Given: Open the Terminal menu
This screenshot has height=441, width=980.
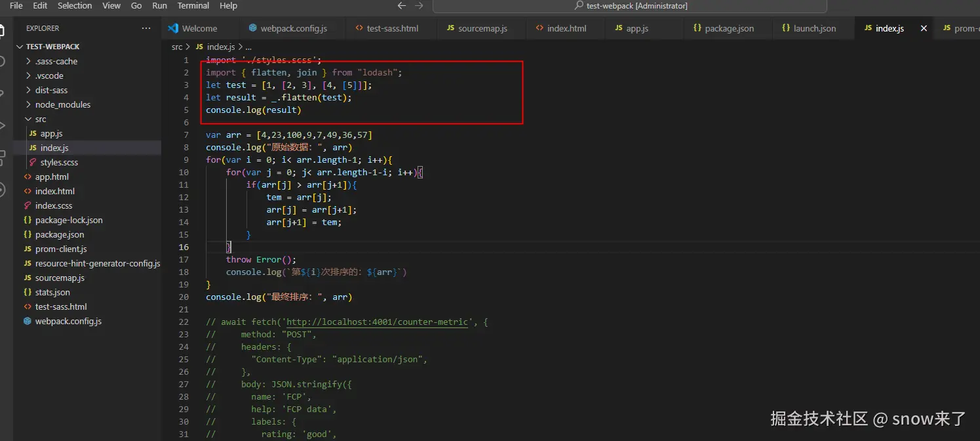Looking at the screenshot, I should tap(193, 5).
